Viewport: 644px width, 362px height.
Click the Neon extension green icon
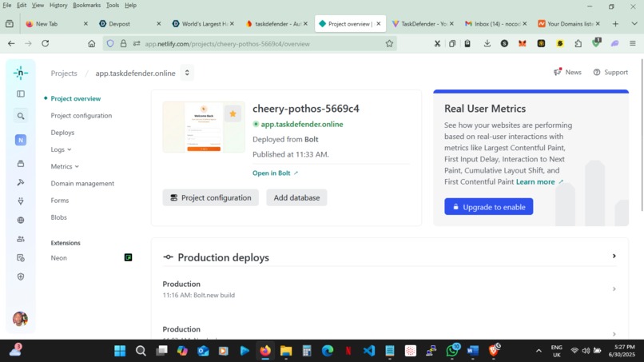[x=128, y=257]
